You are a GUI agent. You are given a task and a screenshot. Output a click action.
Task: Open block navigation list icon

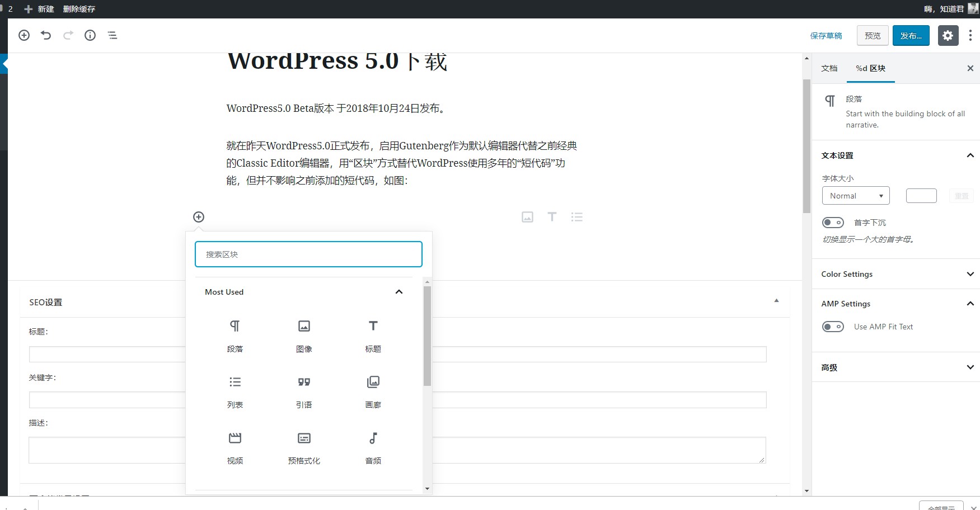tap(112, 35)
